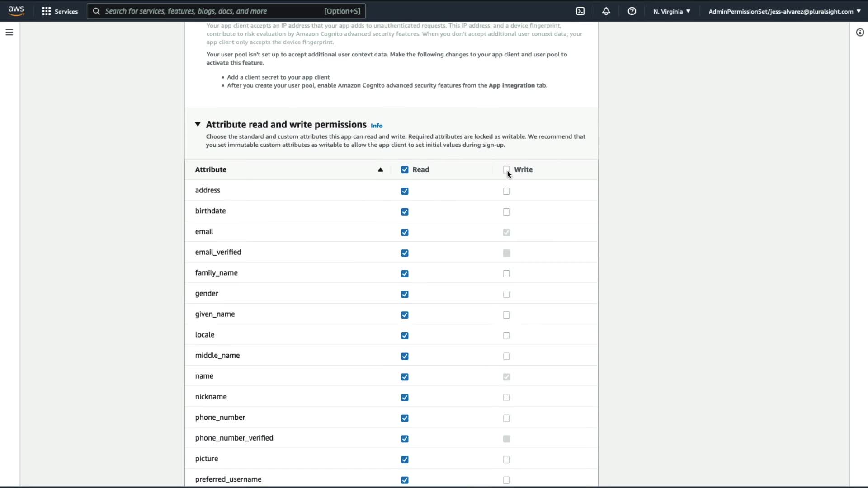Open the N. Virginia region dropdown
Viewport: 868px width, 488px height.
672,11
